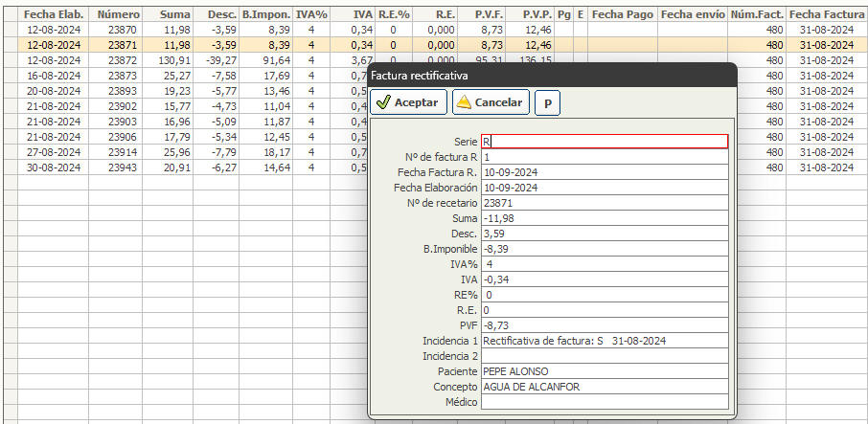Select the Nº de factura R field
Image resolution: width=868 pixels, height=424 pixels.
click(x=604, y=157)
